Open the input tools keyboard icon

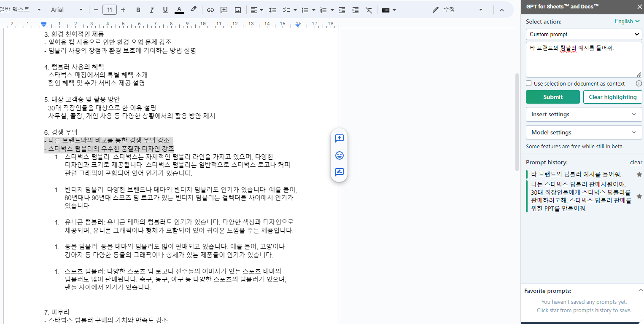click(x=385, y=10)
